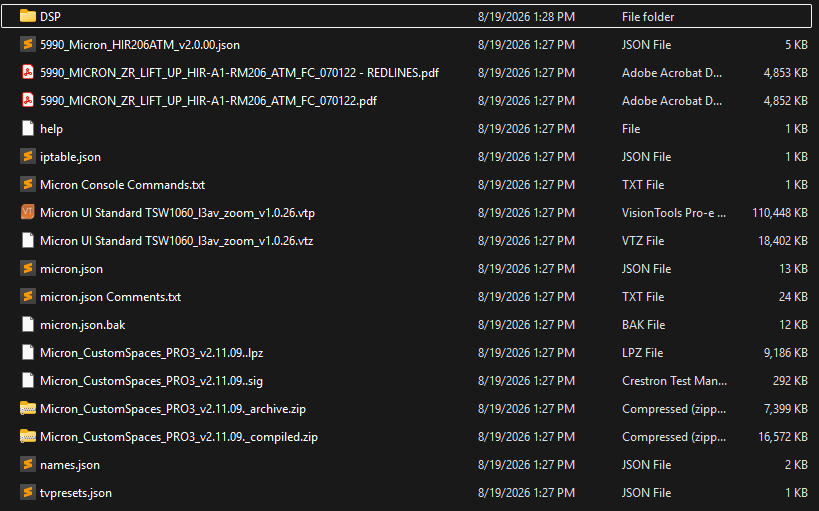Click icon beside names.json
The width and height of the screenshot is (819, 511).
(28, 464)
